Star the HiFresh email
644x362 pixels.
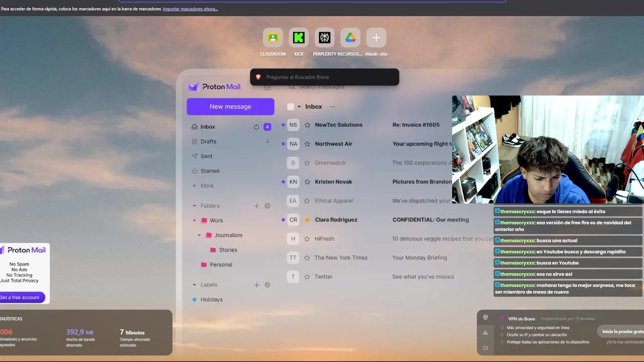point(307,239)
